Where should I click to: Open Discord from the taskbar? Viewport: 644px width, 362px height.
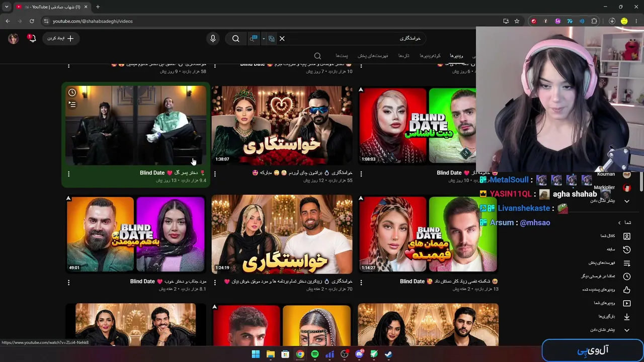coord(359,354)
